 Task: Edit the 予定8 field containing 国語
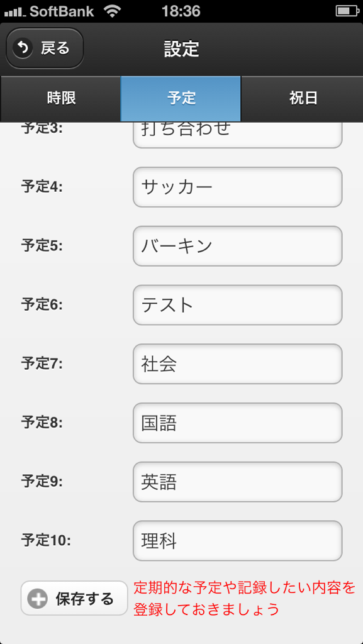[x=237, y=423]
